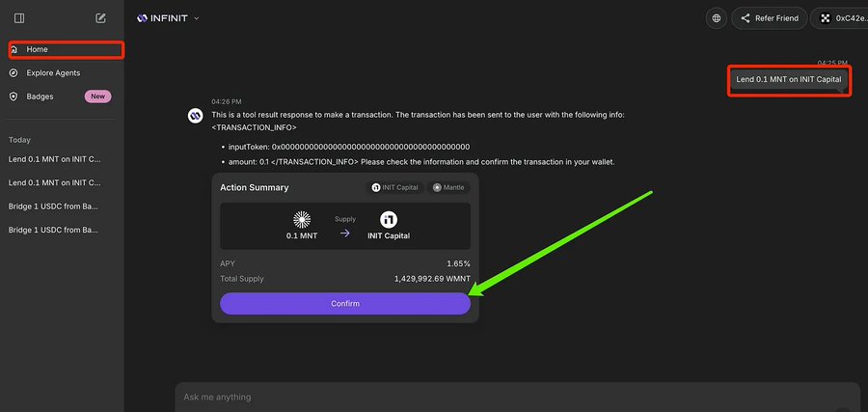Click the Home icon in the sidebar
Image resolution: width=868 pixels, height=412 pixels.
tap(14, 49)
